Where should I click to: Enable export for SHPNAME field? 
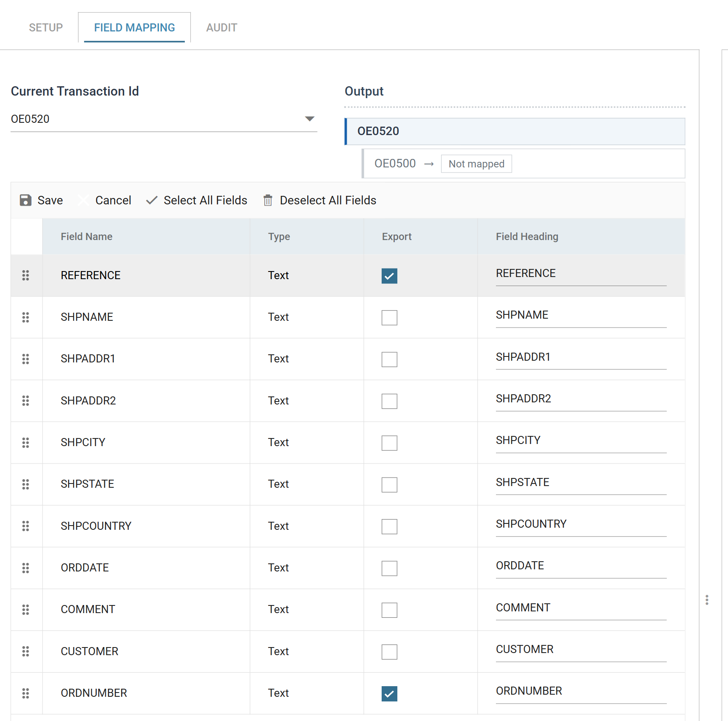389,317
